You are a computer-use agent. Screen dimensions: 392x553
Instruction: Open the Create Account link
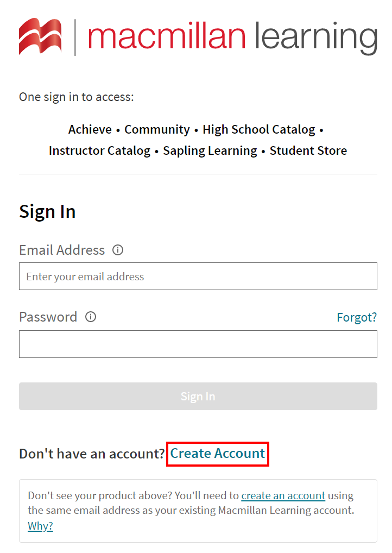tap(218, 454)
